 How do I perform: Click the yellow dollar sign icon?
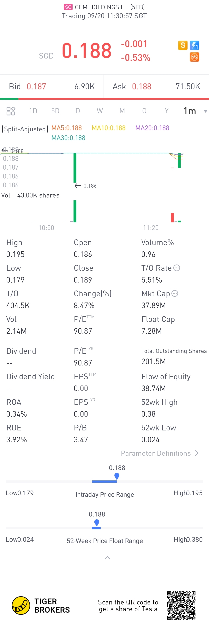tap(182, 45)
